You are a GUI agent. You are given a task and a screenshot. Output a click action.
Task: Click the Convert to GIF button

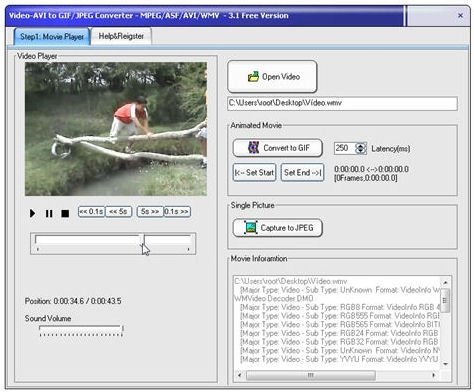tap(278, 148)
